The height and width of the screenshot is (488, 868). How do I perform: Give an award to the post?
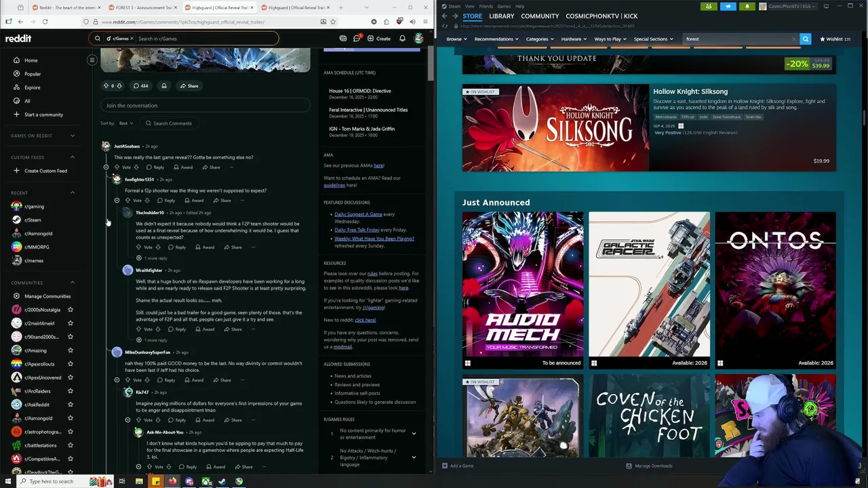coord(163,86)
